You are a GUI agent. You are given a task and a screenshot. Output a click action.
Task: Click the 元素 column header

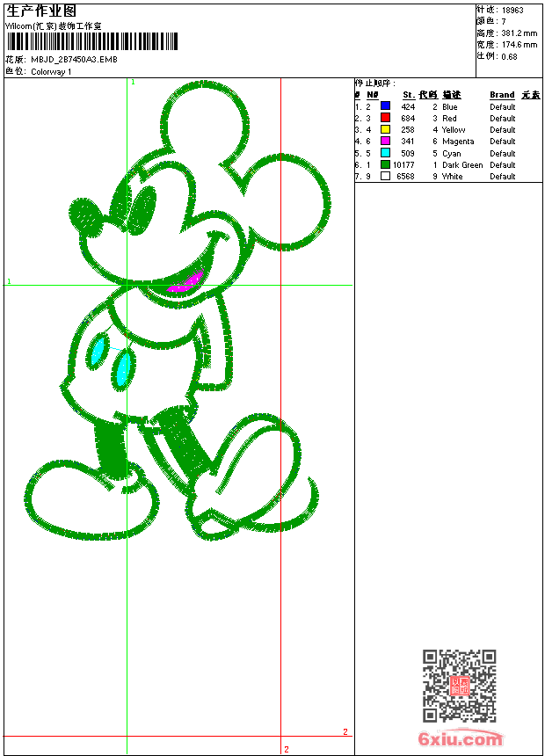click(531, 95)
